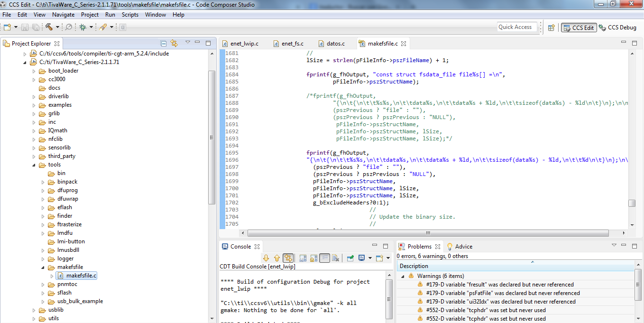The height and width of the screenshot is (323, 644).
Task: Open Project Explorer View Menu triangle
Action: point(188,43)
